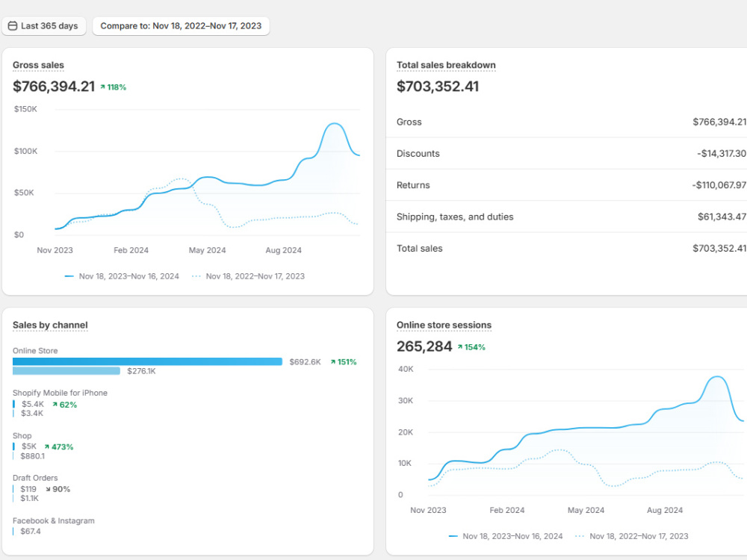Click the $61,343.47 shipping value
This screenshot has height=560, width=747.
point(722,217)
